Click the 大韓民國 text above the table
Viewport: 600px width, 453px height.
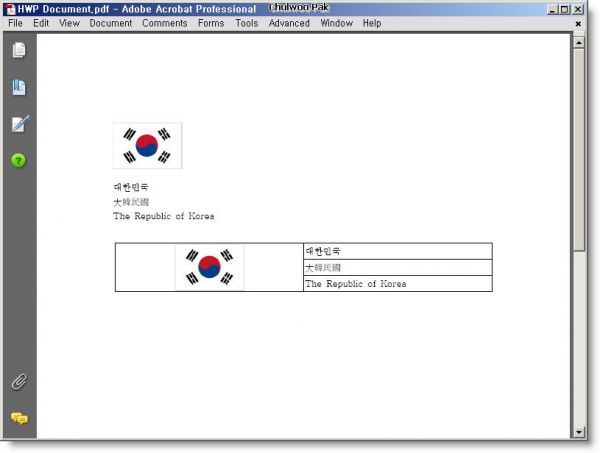pos(131,202)
